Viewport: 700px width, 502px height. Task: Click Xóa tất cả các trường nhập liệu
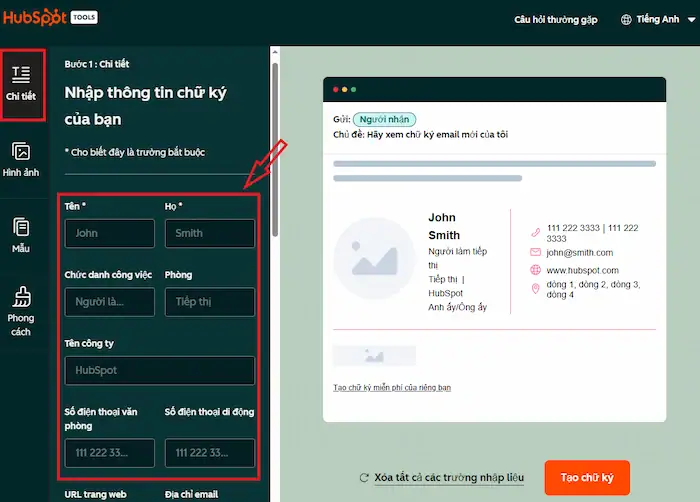click(449, 478)
